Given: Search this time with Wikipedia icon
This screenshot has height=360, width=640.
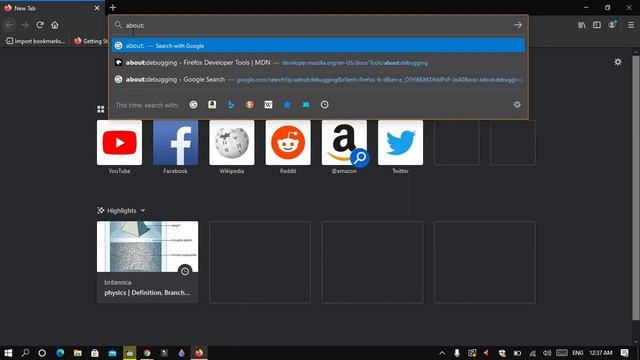Looking at the screenshot, I should [268, 105].
